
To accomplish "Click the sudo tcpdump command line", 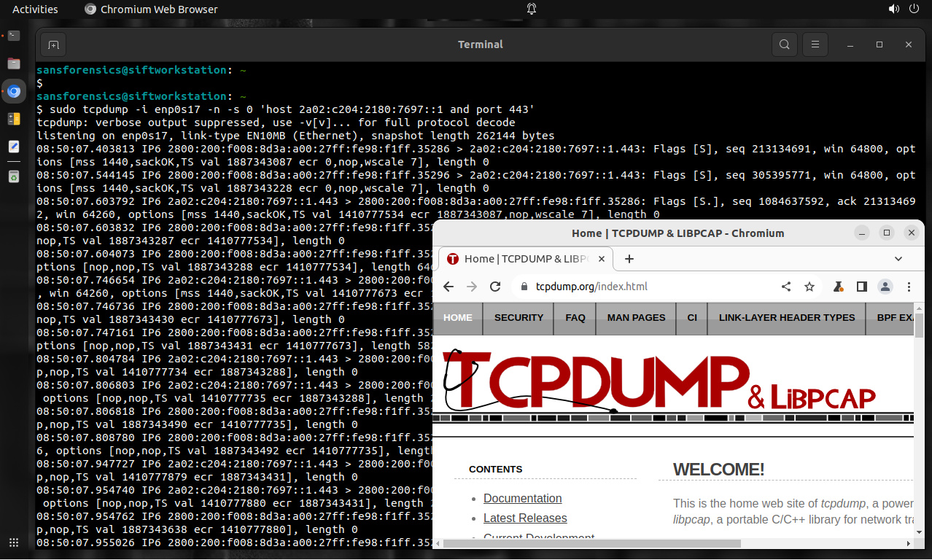I will point(286,109).
